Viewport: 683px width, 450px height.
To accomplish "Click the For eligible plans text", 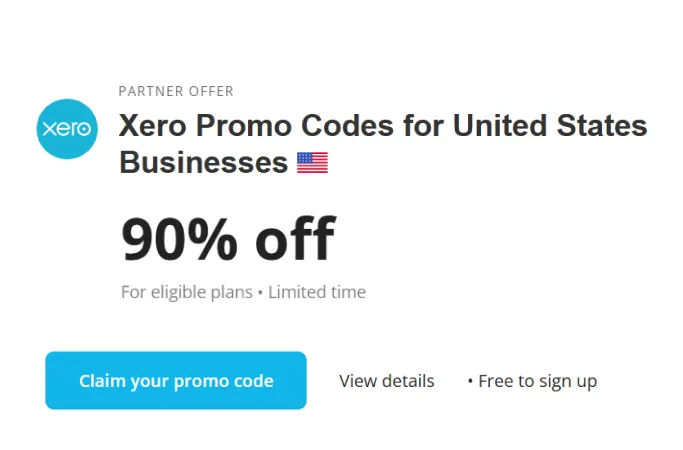I will (185, 293).
